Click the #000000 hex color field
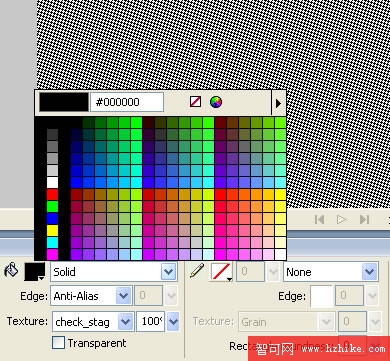 [127, 102]
